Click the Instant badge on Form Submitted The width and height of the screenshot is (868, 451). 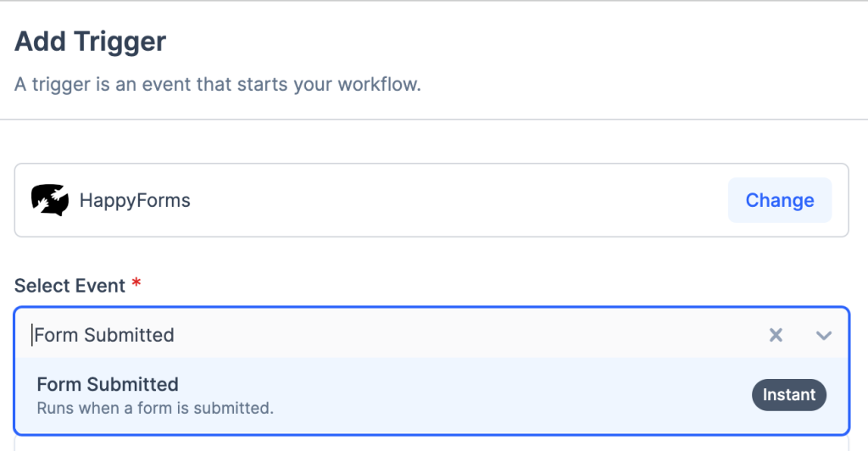coord(788,394)
